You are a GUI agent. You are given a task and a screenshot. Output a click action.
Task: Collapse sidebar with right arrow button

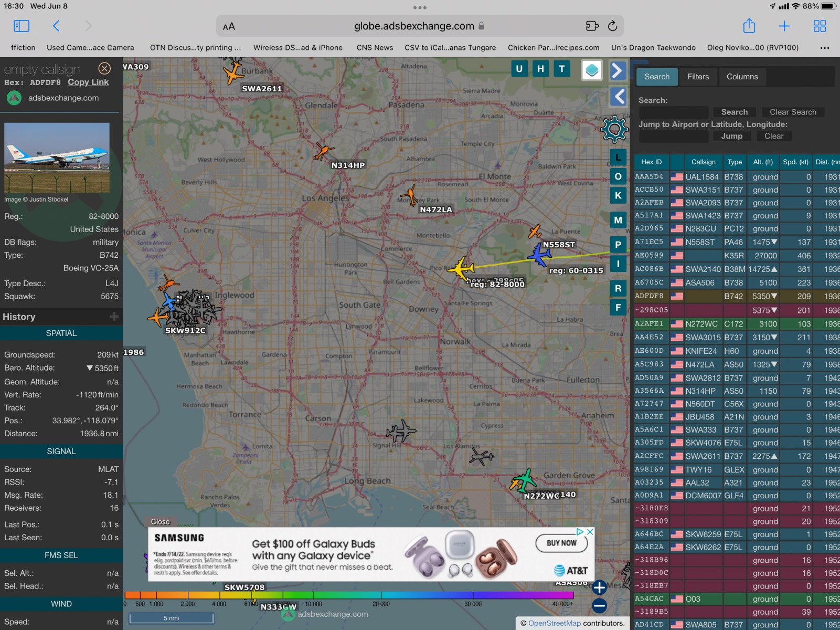pos(618,70)
